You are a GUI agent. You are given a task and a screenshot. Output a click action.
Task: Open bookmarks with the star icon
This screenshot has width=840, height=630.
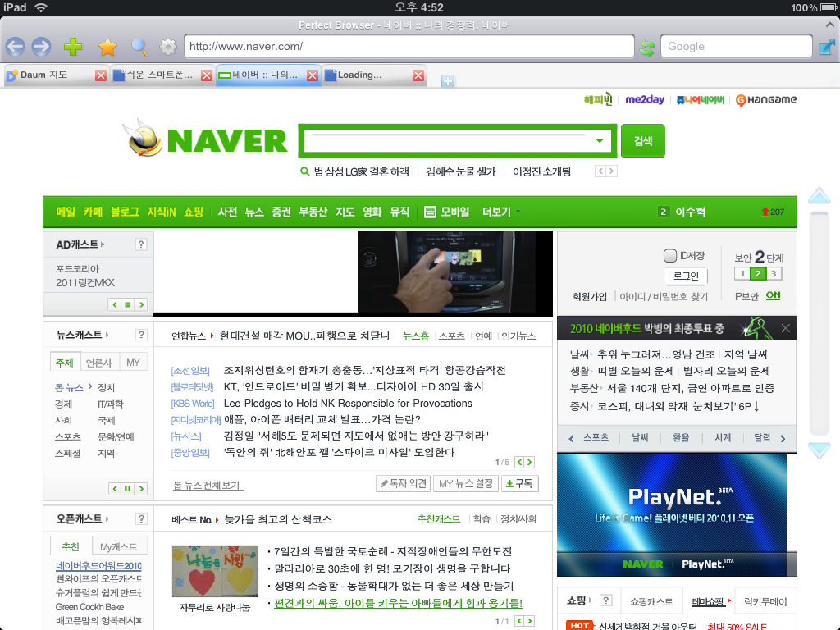pyautogui.click(x=107, y=47)
